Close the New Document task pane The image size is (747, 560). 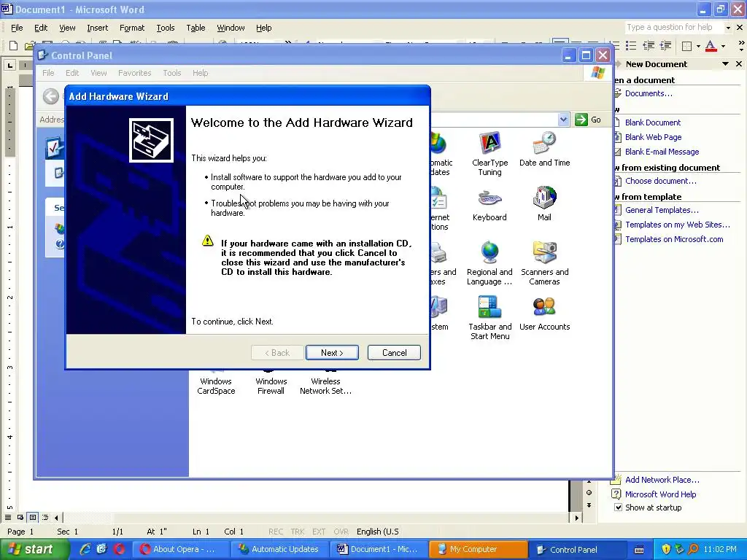pos(739,64)
